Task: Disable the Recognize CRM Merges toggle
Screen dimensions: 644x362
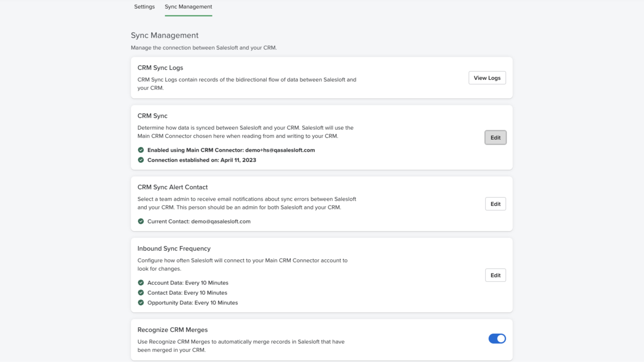Action: point(497,339)
